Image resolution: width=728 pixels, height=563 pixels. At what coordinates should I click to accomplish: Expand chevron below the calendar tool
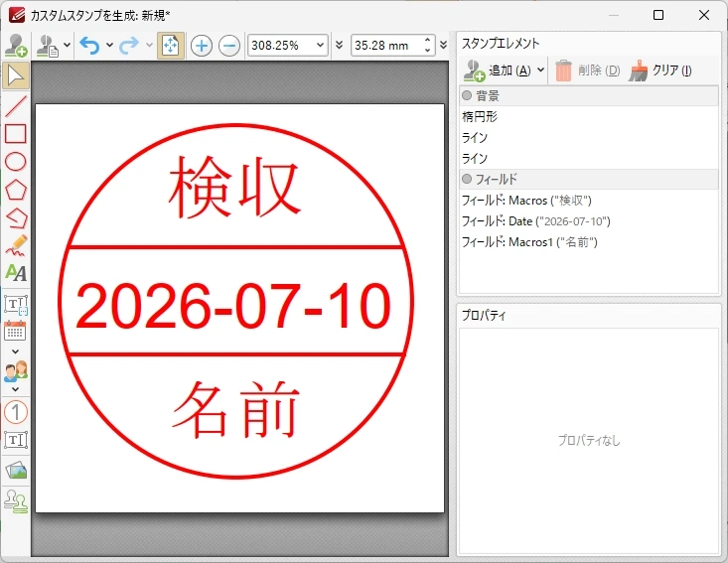click(x=15, y=352)
